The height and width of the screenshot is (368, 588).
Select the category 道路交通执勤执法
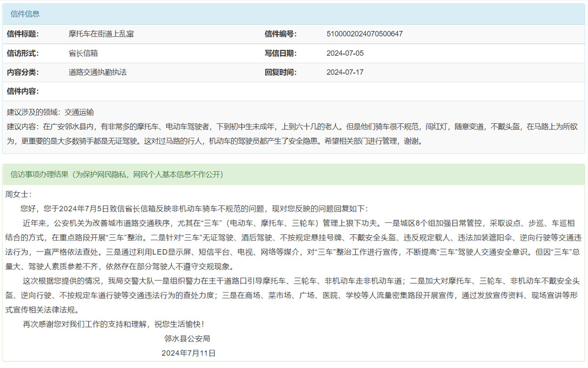point(98,73)
